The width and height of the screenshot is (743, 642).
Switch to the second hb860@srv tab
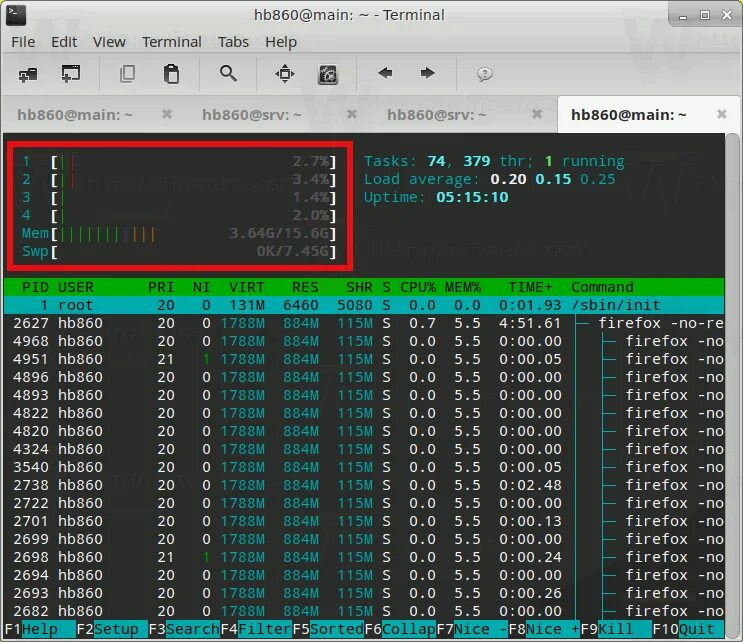(436, 115)
